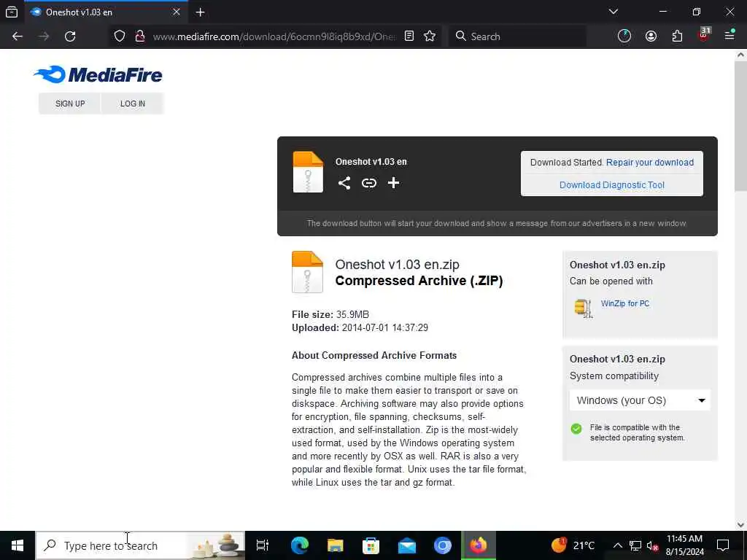Click the Firefox taskbar icon
The image size is (747, 560).
(479, 545)
